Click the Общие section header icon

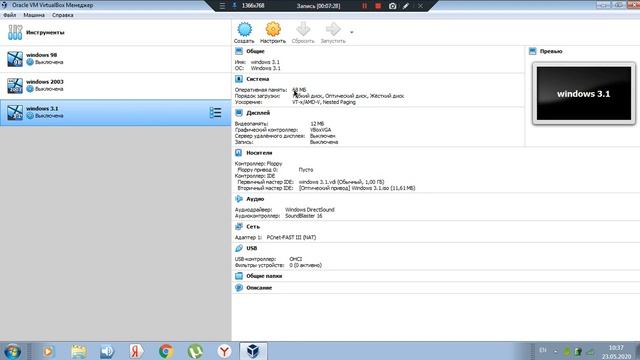pyautogui.click(x=239, y=51)
